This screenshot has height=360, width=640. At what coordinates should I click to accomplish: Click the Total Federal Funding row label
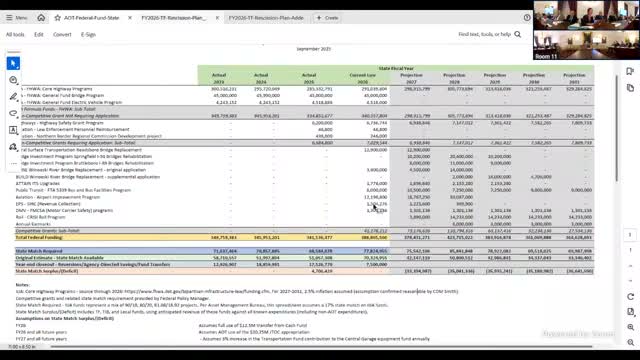38,237
